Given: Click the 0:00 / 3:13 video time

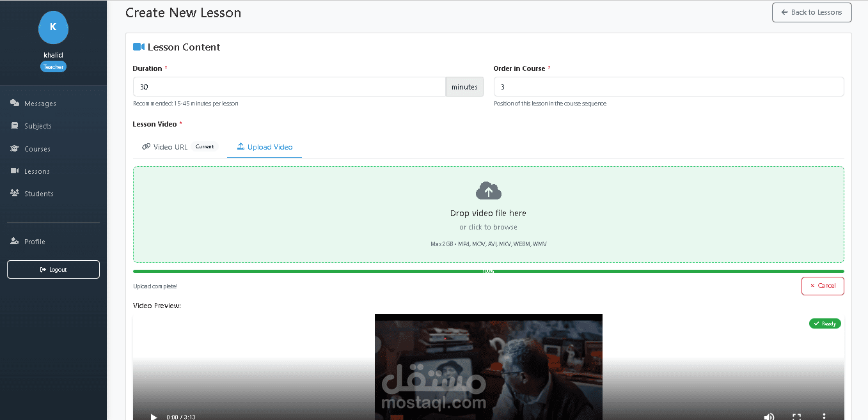Looking at the screenshot, I should coord(181,417).
